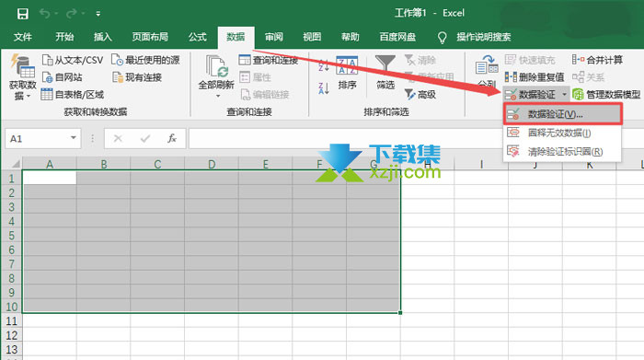Screen dimensions: 644x360
Task: Click 删除重复值 button
Action: 535,76
